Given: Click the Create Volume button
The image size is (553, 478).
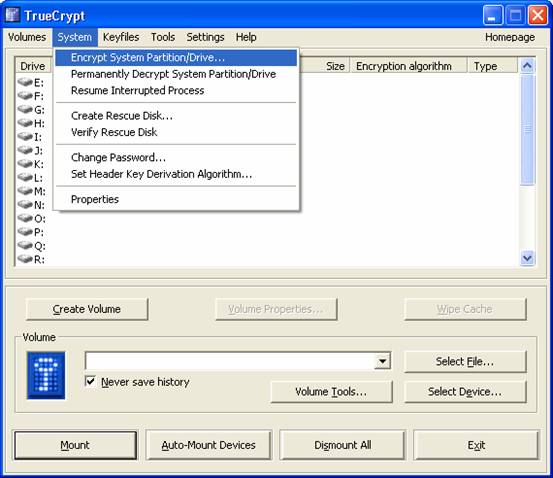Looking at the screenshot, I should [87, 309].
